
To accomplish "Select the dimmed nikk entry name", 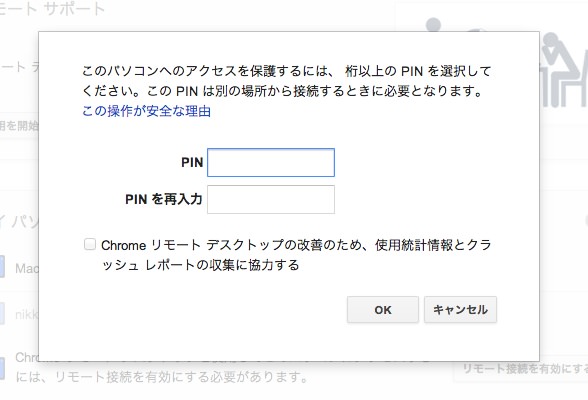I will [27, 314].
